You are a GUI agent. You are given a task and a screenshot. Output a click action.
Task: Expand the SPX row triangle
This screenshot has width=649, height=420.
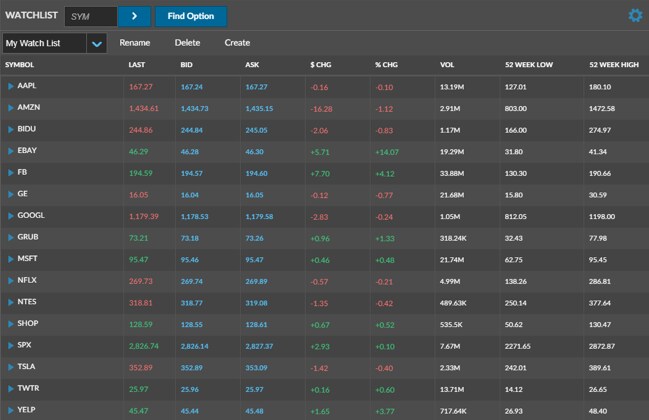11,345
